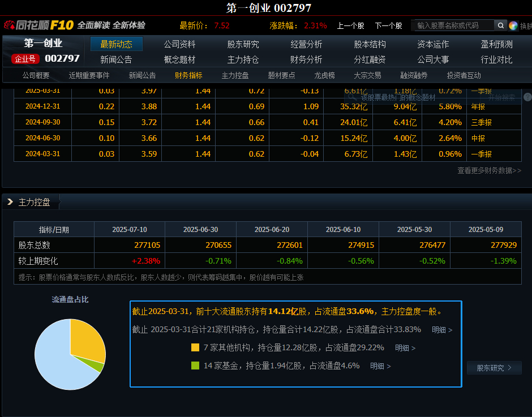This screenshot has width=532, height=417.
Task: Click the search magnifier icon
Action: (500, 25)
